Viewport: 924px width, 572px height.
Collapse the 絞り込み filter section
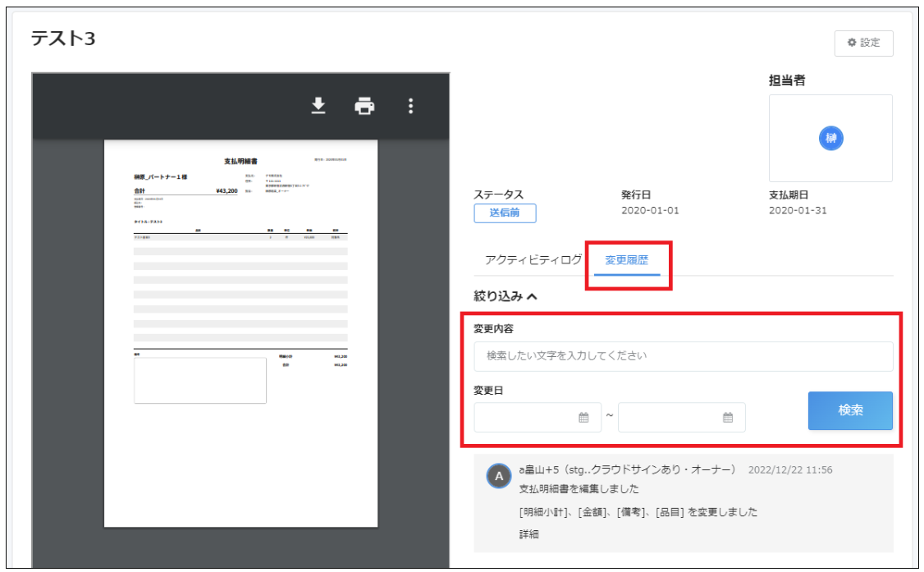(x=505, y=296)
